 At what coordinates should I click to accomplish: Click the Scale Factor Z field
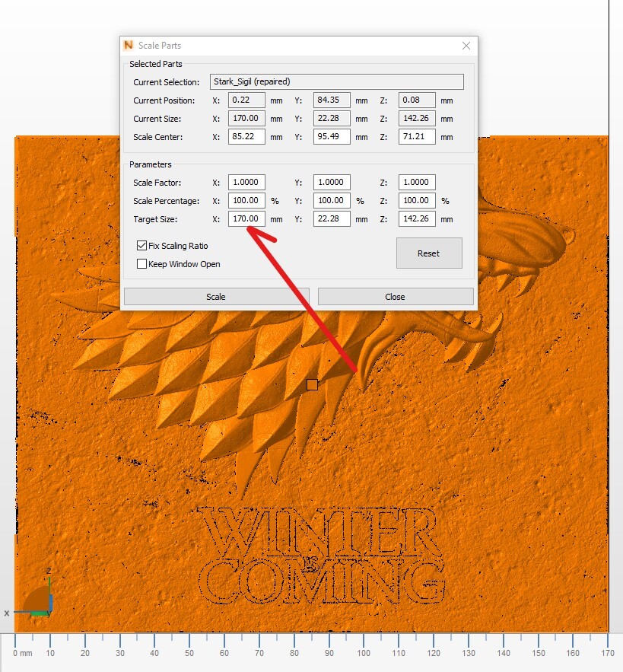point(417,182)
